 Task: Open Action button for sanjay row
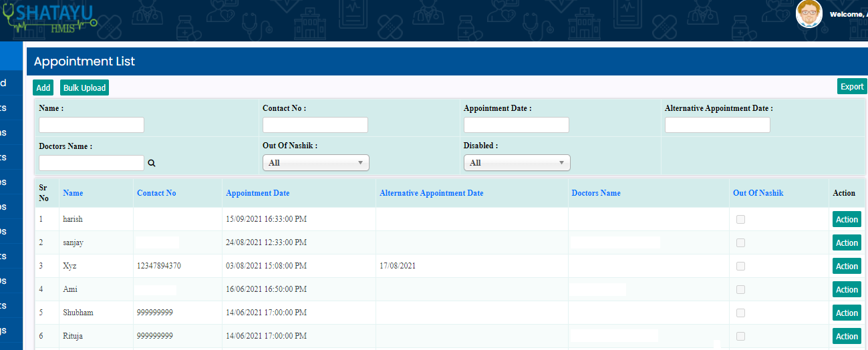click(x=847, y=243)
